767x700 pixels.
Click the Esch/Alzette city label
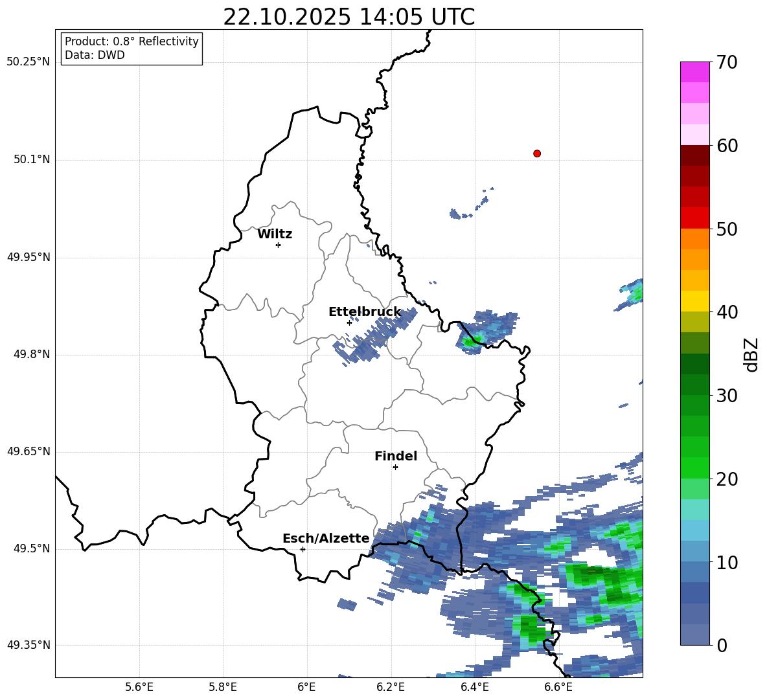point(326,538)
